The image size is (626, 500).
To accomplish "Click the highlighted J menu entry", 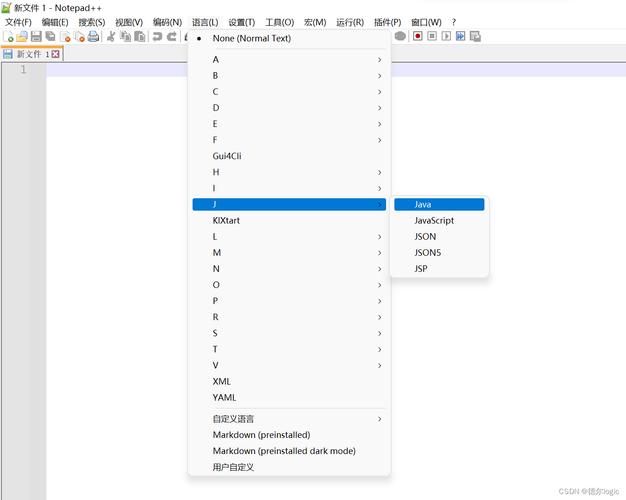I will pos(289,204).
